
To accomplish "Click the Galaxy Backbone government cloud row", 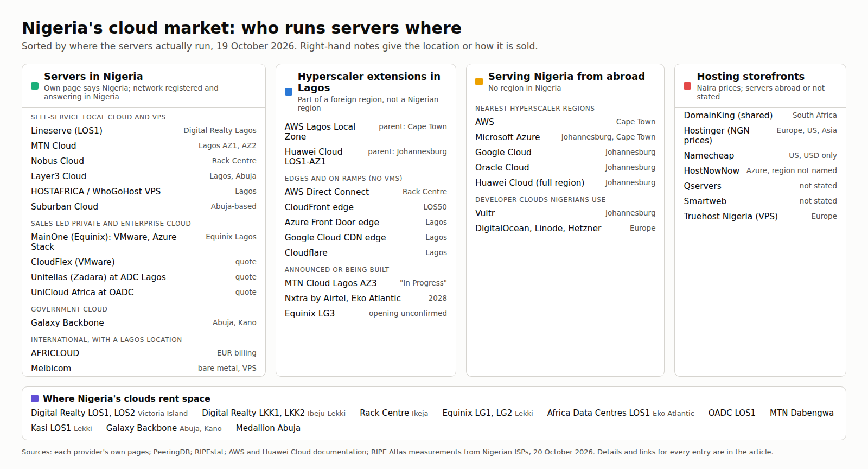I will tap(144, 322).
